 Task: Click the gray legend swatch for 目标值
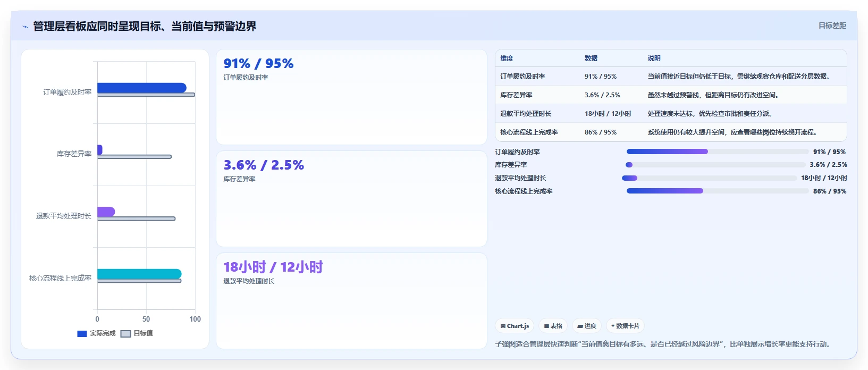[x=125, y=334]
